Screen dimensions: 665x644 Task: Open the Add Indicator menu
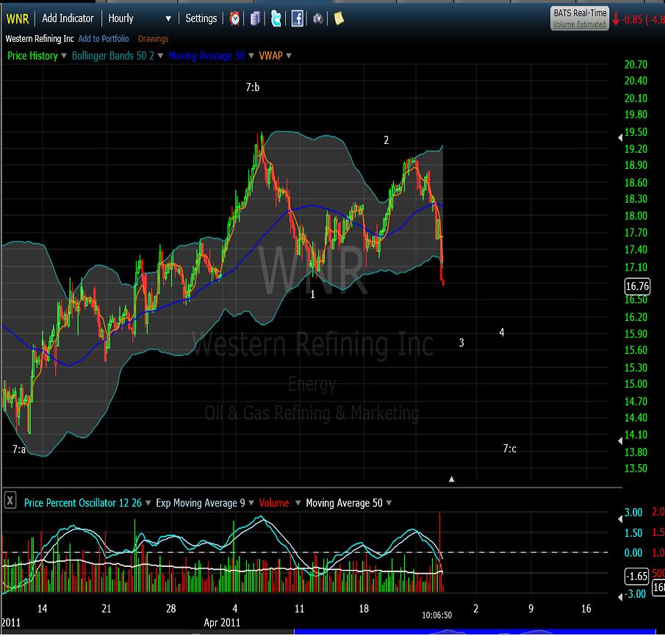[68, 18]
